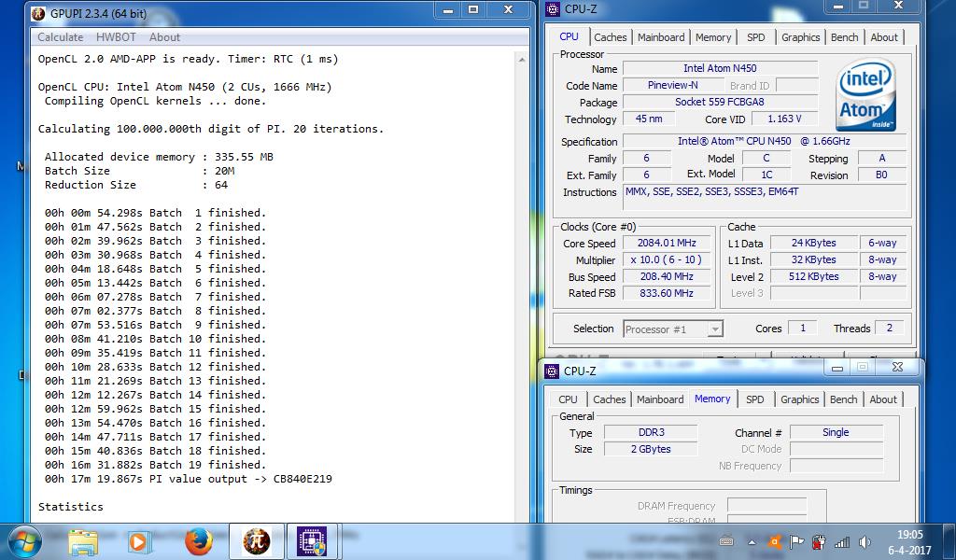956x560 pixels.
Task: Switch to Mainboard tab in top CPU-Z window
Action: pos(661,37)
